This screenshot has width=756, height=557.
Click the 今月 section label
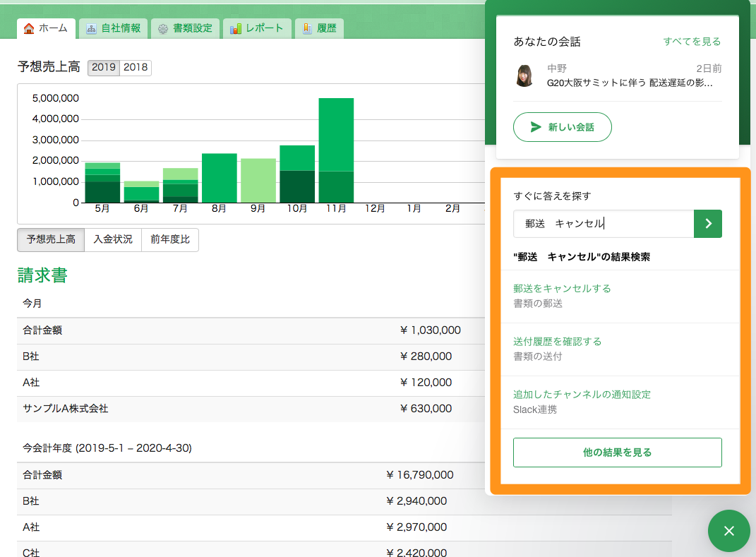click(32, 304)
